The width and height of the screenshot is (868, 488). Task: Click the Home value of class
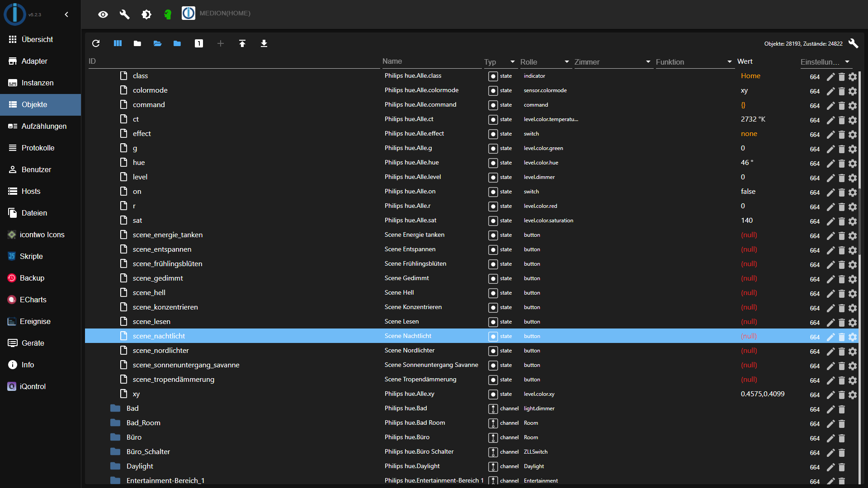point(750,75)
